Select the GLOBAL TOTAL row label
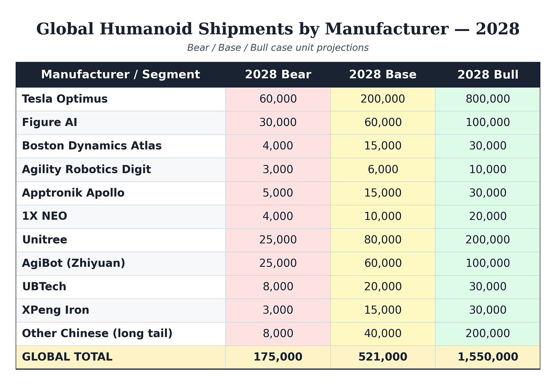The image size is (556, 392). pyautogui.click(x=67, y=357)
